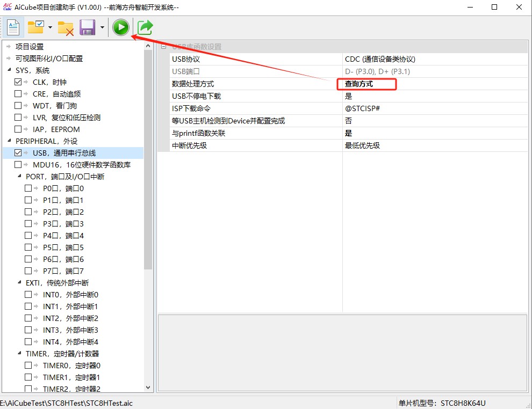Screen dimensions: 532x409
Task: Click the open project folder icon
Action: 36,27
